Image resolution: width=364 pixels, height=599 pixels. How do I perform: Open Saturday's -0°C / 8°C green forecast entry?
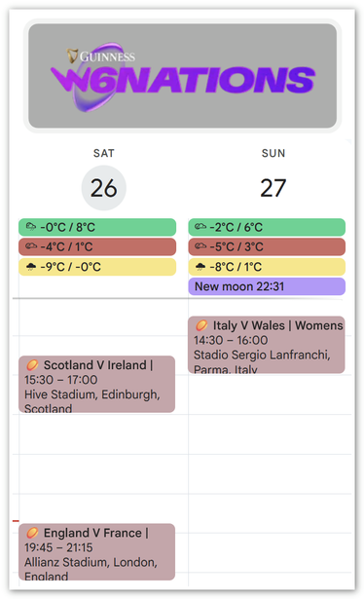click(x=97, y=227)
